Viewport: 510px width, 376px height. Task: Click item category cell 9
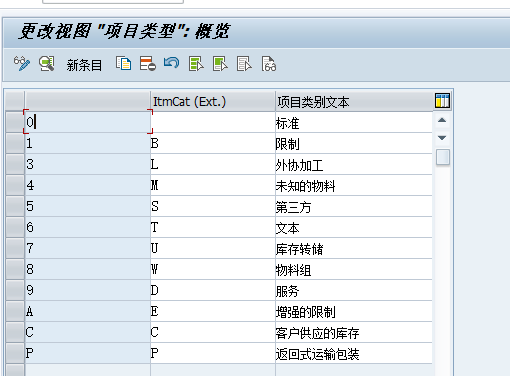88,290
